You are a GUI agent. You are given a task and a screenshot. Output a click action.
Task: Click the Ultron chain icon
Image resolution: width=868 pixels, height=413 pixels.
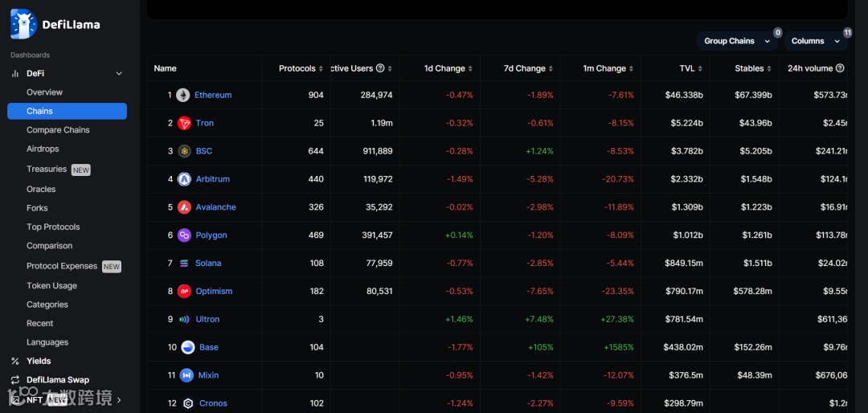coord(184,320)
